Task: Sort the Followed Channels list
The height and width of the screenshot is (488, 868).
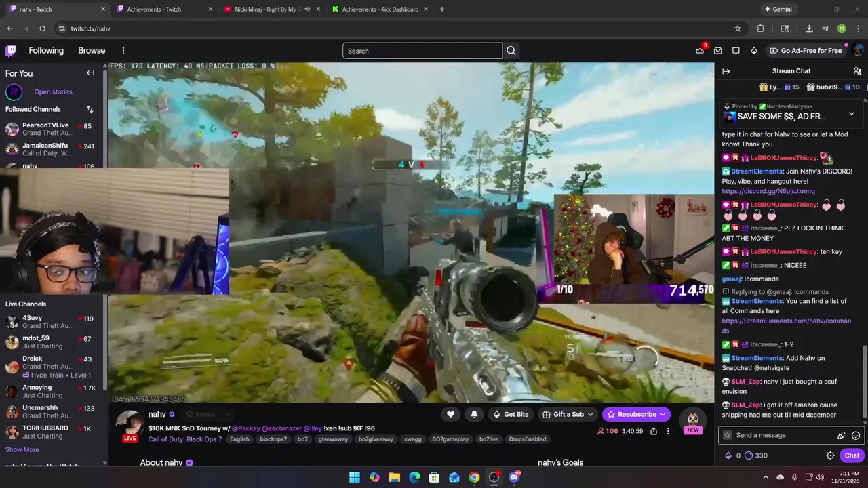Action: coord(90,109)
